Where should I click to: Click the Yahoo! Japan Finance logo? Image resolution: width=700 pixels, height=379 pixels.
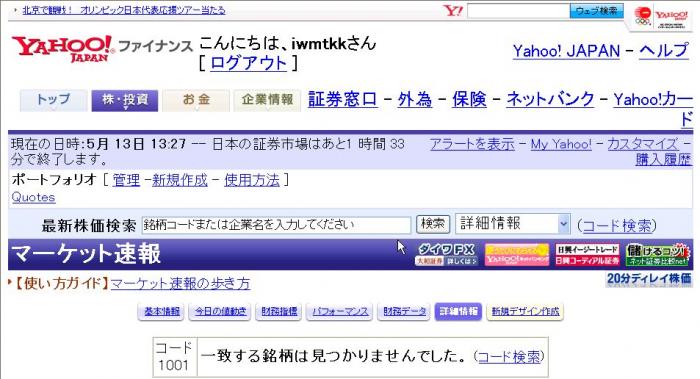click(102, 49)
